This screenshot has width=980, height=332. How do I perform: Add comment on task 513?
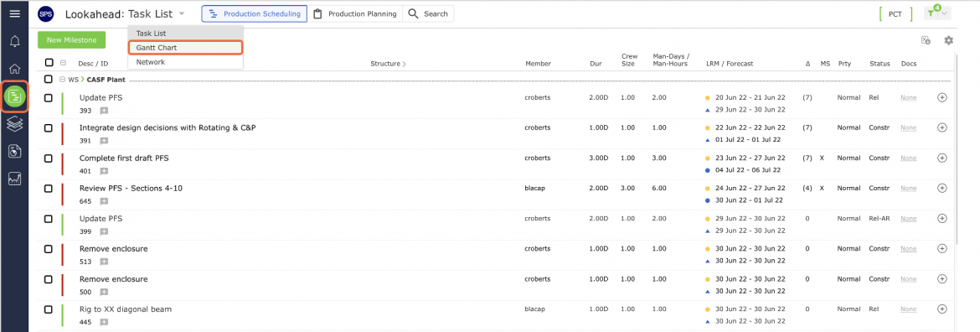click(104, 262)
